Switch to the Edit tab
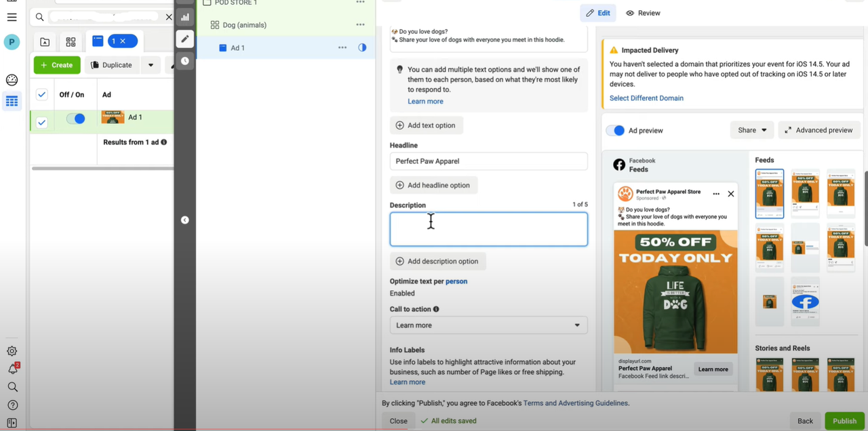Viewport: 868px width, 431px height. (x=598, y=13)
